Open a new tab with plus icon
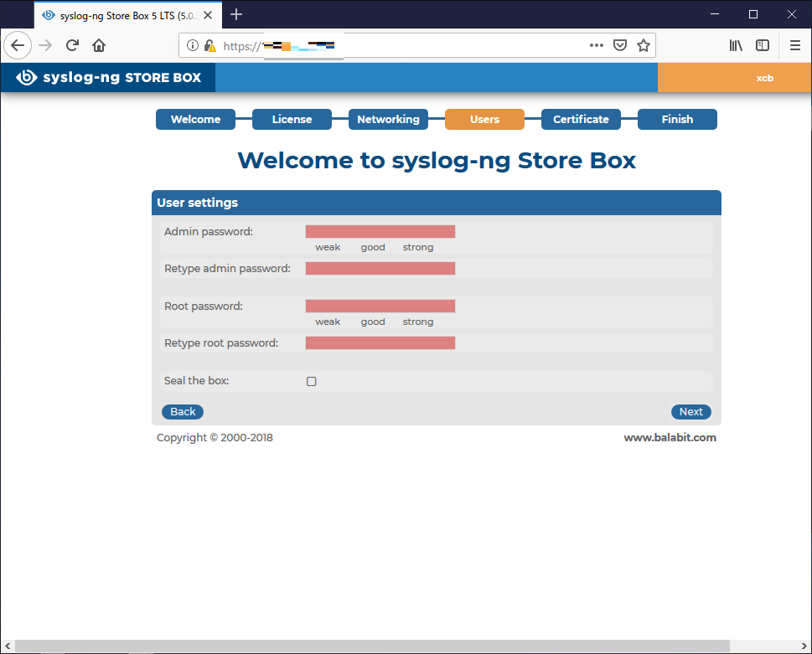 pyautogui.click(x=236, y=14)
